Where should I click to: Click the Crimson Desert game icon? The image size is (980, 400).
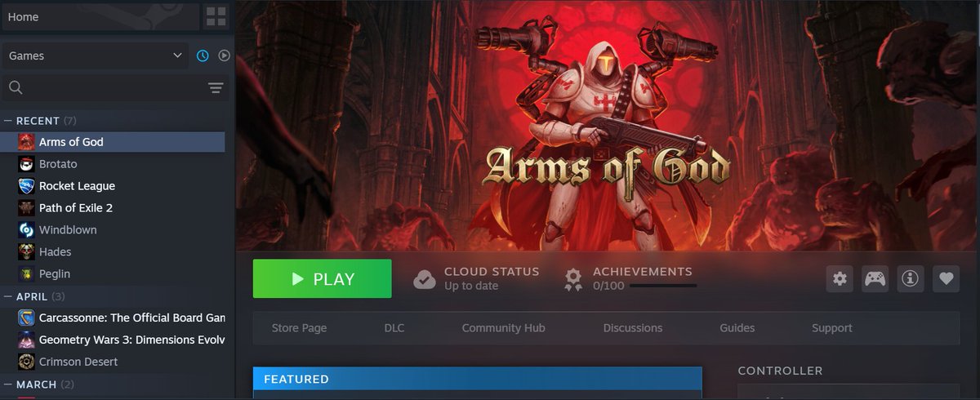tap(25, 362)
